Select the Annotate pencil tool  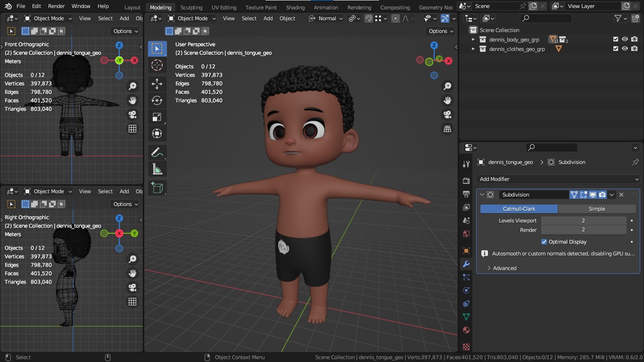point(157,152)
